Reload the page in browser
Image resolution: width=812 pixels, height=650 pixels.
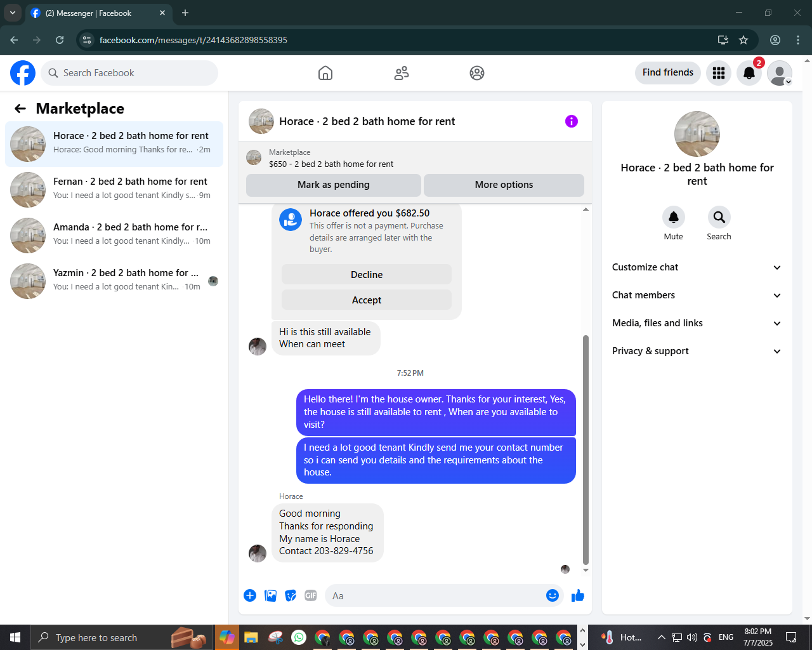point(60,40)
